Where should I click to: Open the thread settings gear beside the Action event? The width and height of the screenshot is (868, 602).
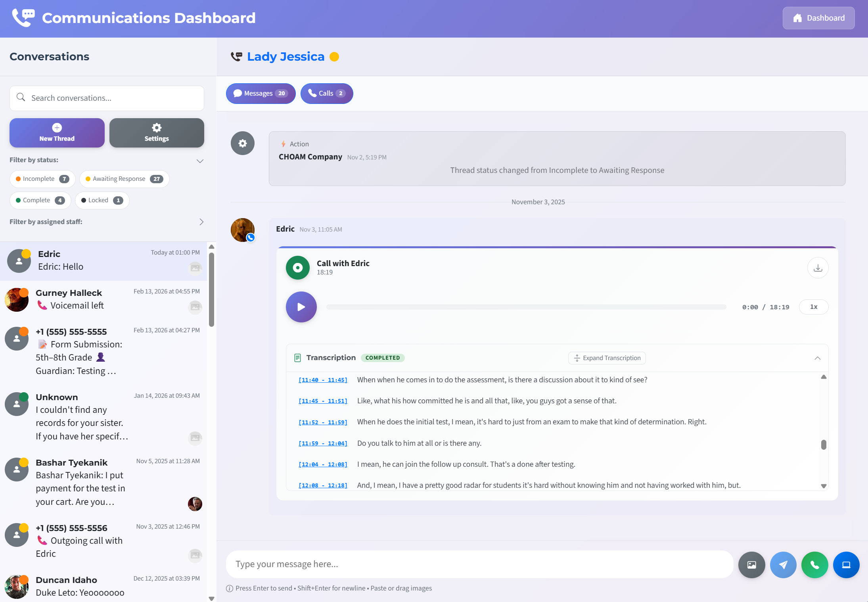242,143
